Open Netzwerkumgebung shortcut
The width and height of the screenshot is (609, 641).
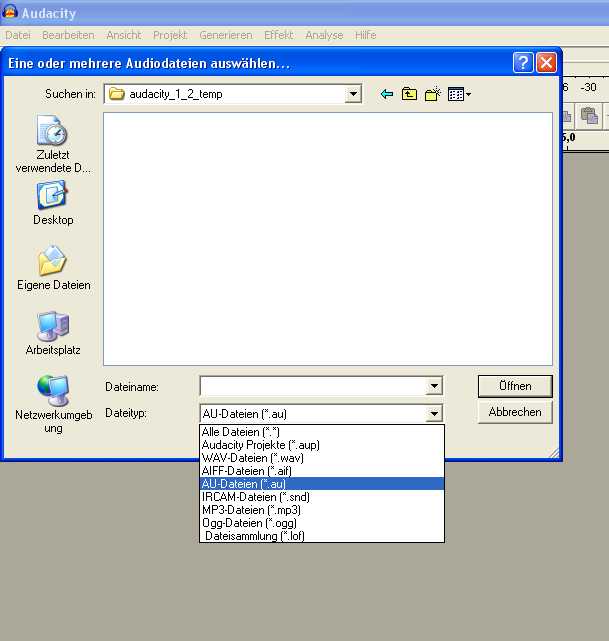pyautogui.click(x=54, y=404)
